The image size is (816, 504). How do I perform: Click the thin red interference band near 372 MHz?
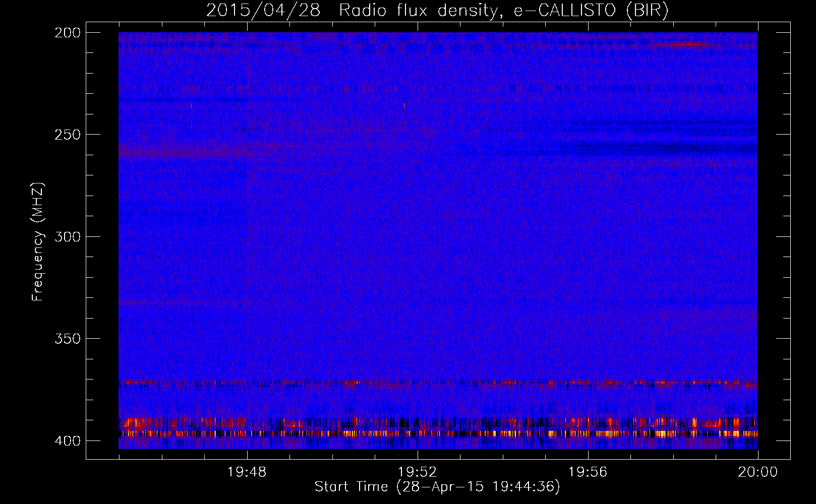438,383
